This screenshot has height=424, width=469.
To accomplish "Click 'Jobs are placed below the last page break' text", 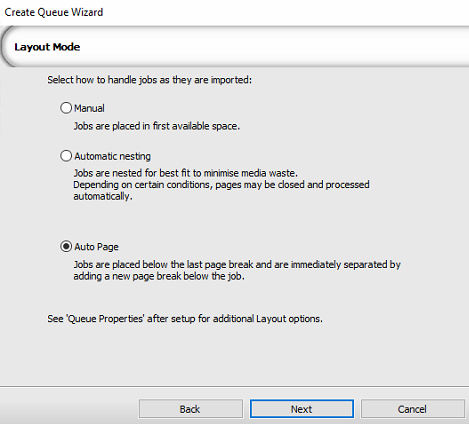I will tap(237, 270).
